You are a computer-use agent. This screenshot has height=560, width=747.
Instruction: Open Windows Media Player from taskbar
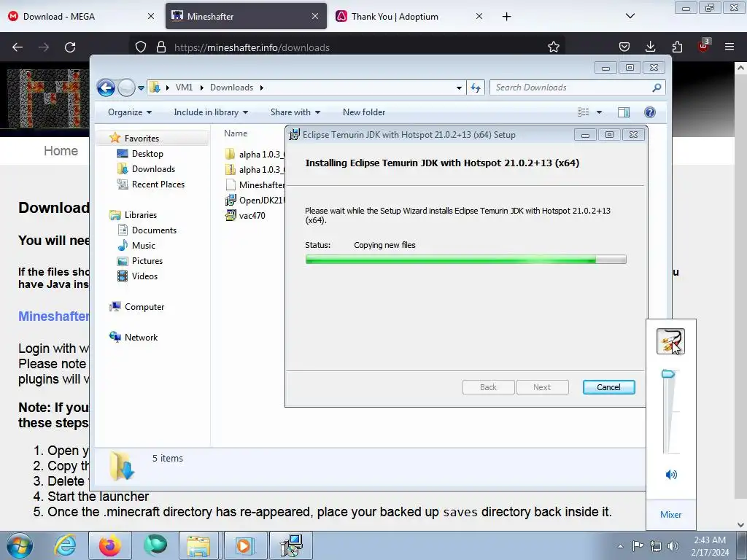point(245,545)
